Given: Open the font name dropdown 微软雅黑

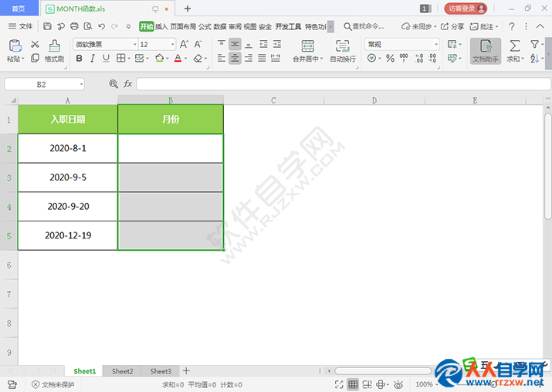Looking at the screenshot, I should click(135, 44).
